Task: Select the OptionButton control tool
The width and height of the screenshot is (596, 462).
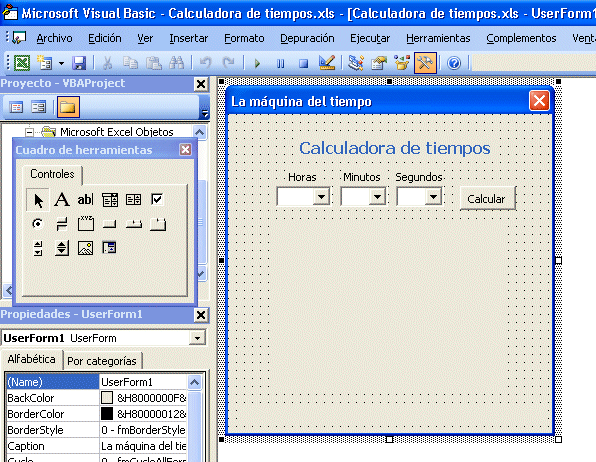Action: tap(38, 224)
